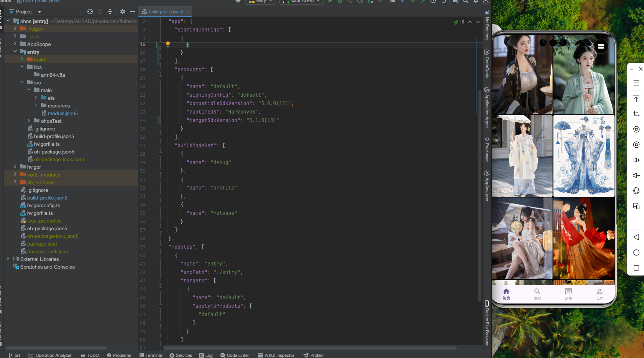Click the blue hanfu illustration thumbnail
The image size is (644, 358).
click(584, 156)
